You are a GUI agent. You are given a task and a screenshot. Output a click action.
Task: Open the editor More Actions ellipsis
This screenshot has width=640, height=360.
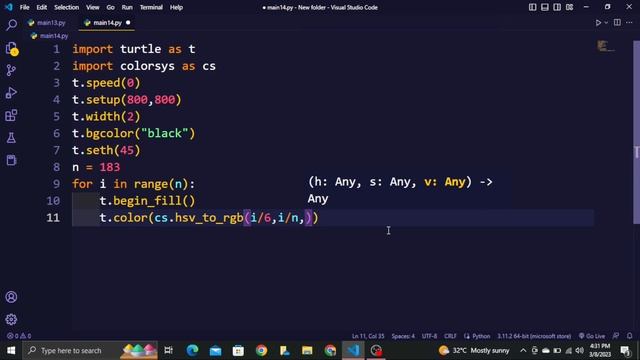(629, 22)
